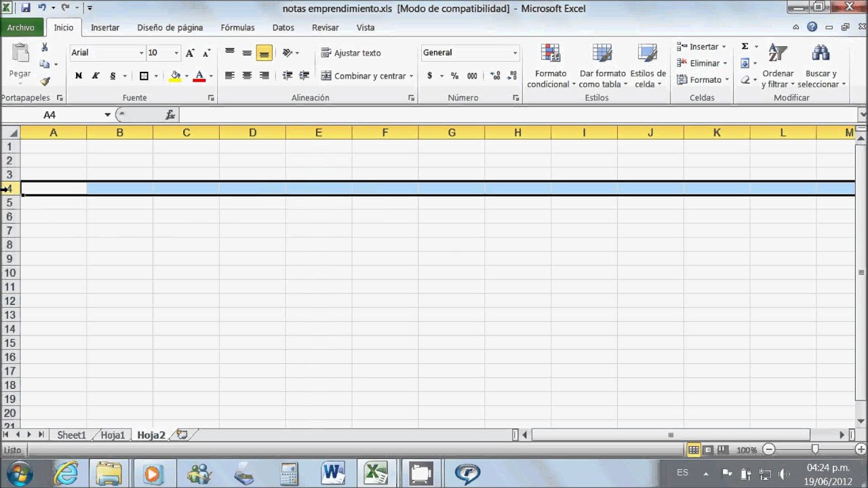Click the AutoSum sigma icon

click(x=745, y=46)
